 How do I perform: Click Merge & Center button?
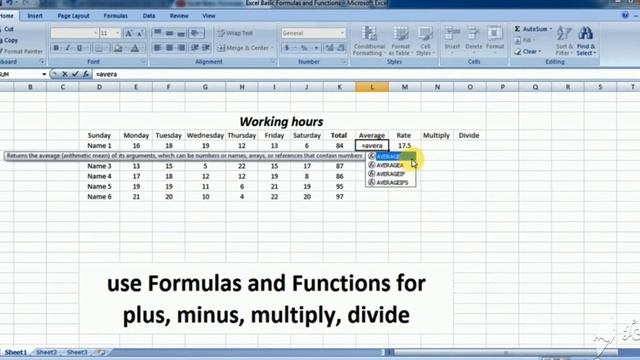[244, 48]
